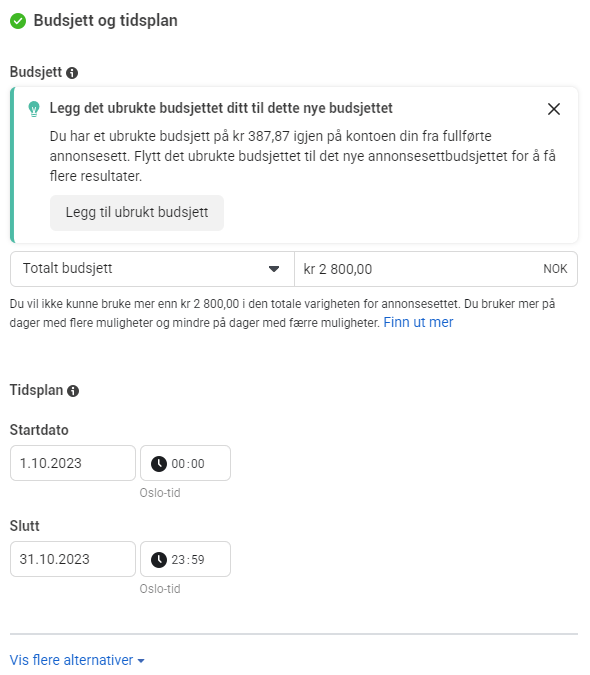This screenshot has width=590, height=675.
Task: Click the arrow in the budget type selector
Action: [274, 269]
